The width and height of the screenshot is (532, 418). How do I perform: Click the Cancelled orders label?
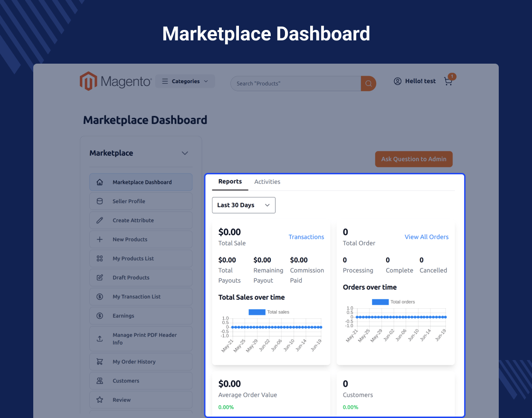pyautogui.click(x=433, y=270)
